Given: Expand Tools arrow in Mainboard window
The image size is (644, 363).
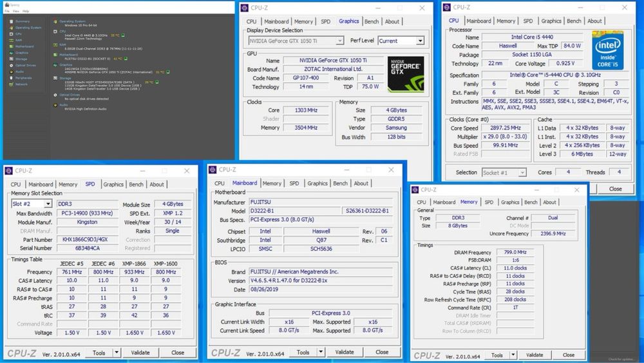Looking at the screenshot, I should 321,352.
